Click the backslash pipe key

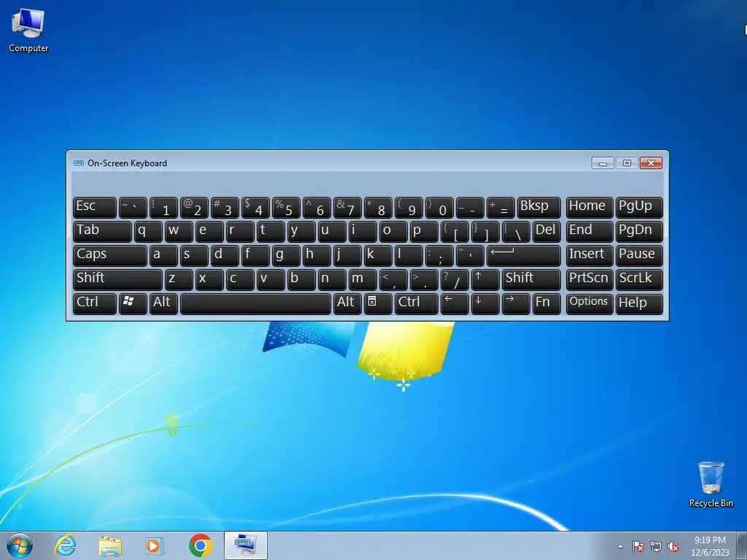516,231
